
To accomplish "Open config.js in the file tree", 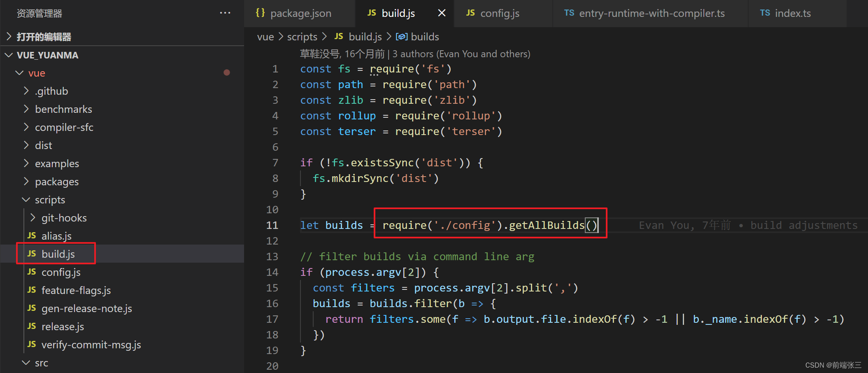I will [122, 272].
